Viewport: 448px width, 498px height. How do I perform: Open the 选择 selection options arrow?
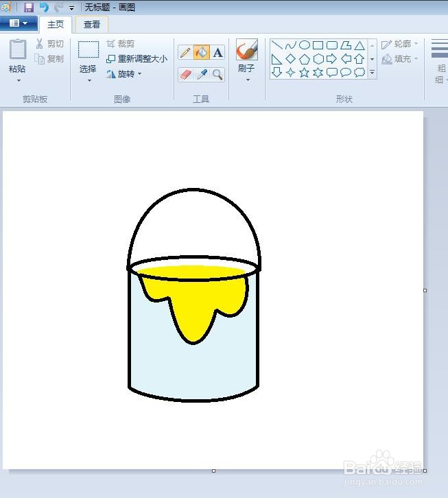coord(89,81)
